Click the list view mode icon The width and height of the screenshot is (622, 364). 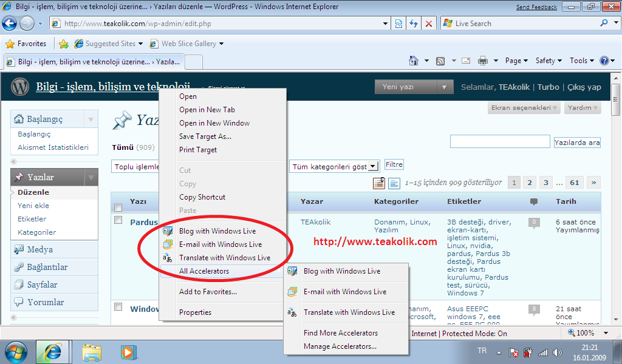pyautogui.click(x=379, y=183)
